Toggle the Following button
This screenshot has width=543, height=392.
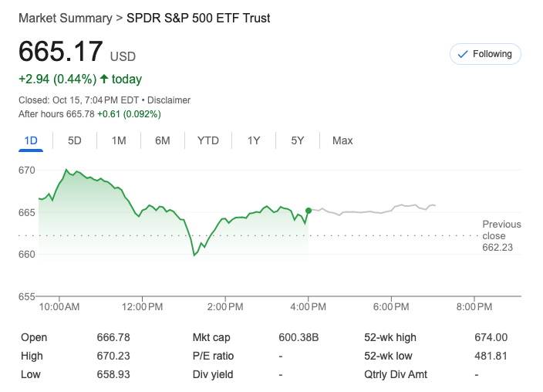(485, 54)
